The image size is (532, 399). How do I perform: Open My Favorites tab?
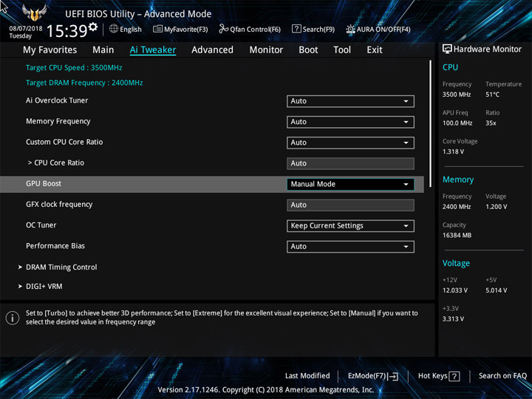coord(50,50)
